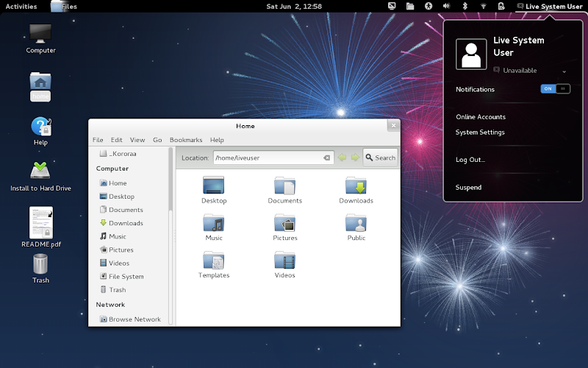The height and width of the screenshot is (368, 588).
Task: Select File System in sidebar
Action: pyautogui.click(x=126, y=277)
